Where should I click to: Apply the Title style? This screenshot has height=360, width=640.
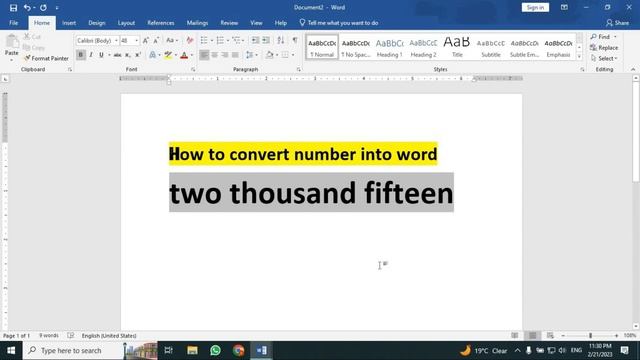coord(457,47)
